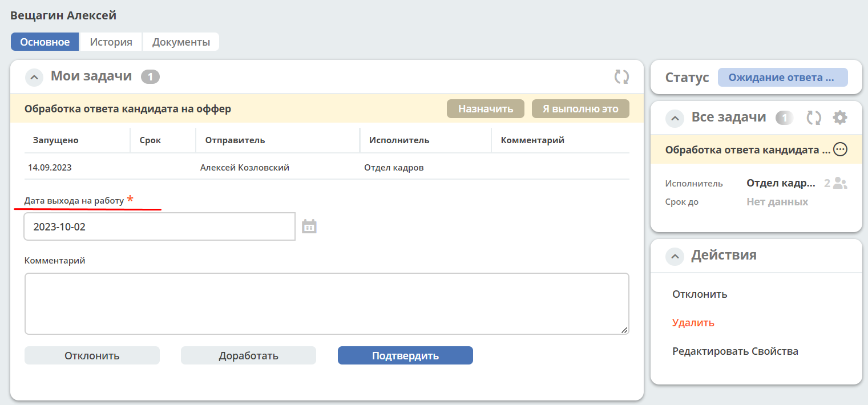Click the Я выполню это button

tap(580, 108)
